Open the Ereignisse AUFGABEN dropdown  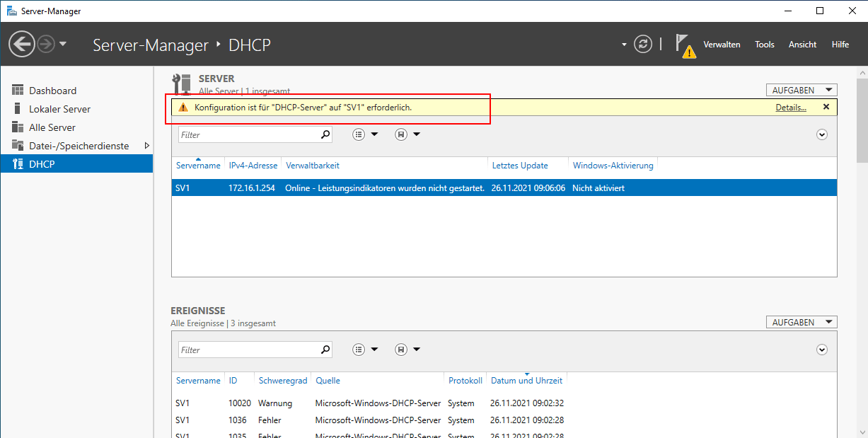(801, 322)
